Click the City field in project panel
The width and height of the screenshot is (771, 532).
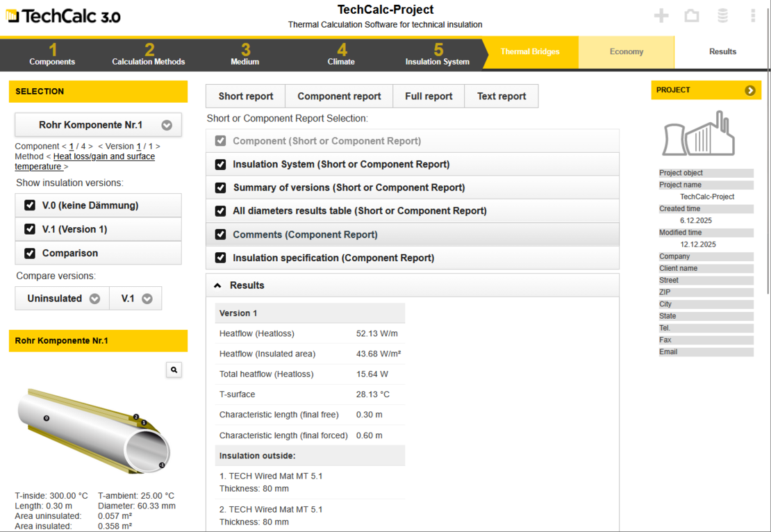pos(706,304)
